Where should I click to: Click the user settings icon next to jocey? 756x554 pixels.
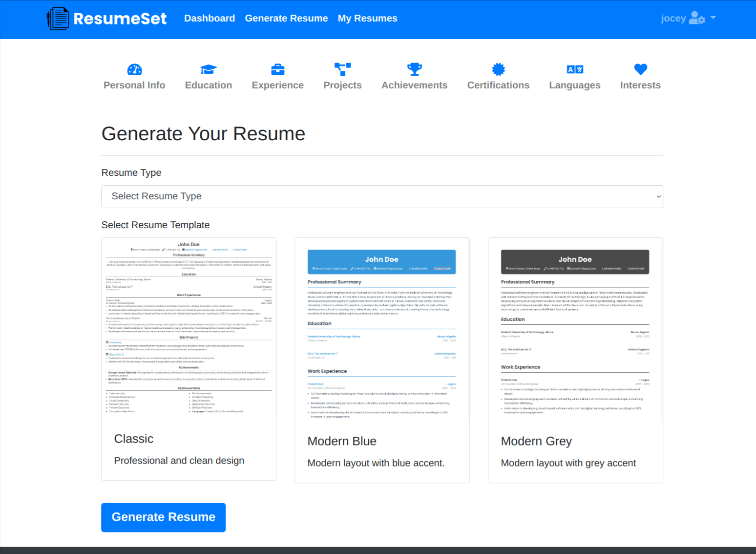pyautogui.click(x=697, y=18)
